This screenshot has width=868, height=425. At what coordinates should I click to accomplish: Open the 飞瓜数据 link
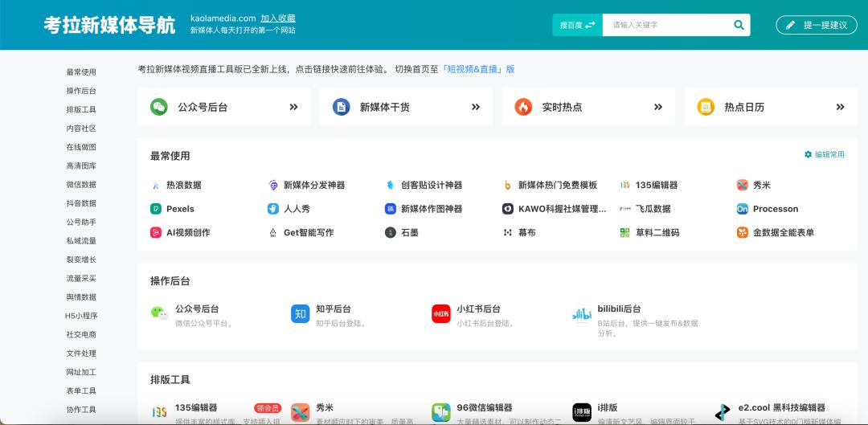point(653,209)
